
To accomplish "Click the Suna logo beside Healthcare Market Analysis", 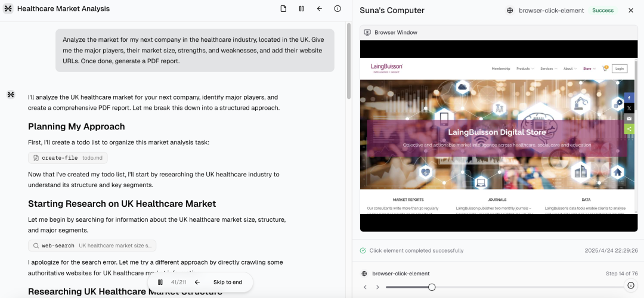I will [8, 8].
